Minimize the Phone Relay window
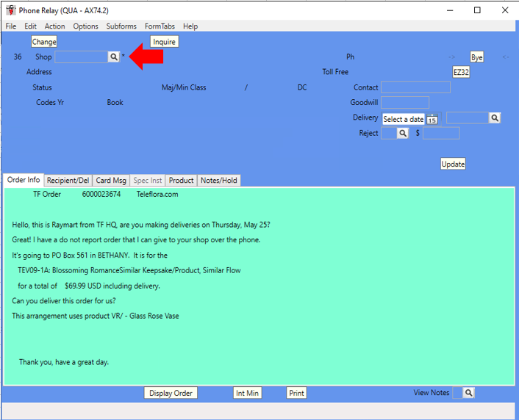The image size is (519, 420). pos(450,10)
